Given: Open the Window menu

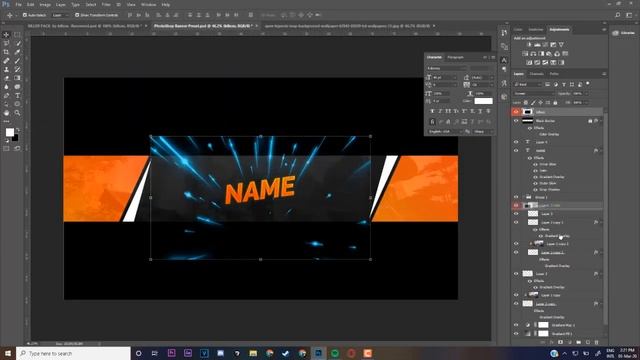Looking at the screenshot, I should coord(148,4).
